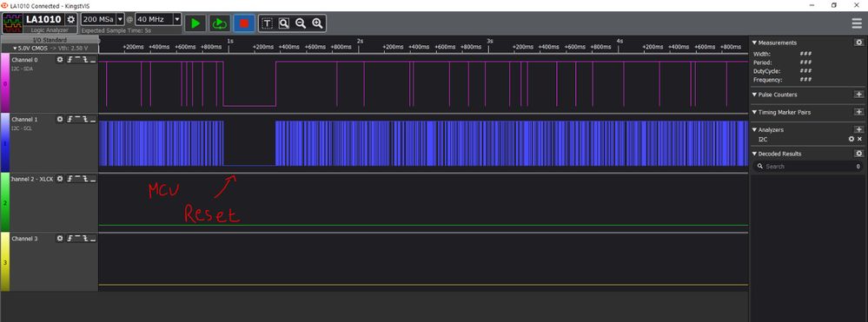Click the blue Channel 1 color strip
Viewport: 868px width, 322px height.
[5, 142]
